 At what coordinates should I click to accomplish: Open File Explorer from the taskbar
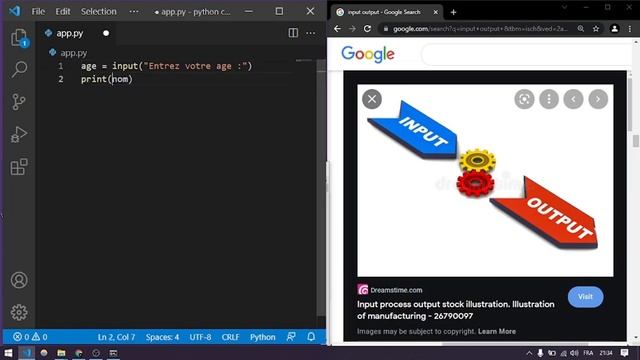pyautogui.click(x=61, y=353)
